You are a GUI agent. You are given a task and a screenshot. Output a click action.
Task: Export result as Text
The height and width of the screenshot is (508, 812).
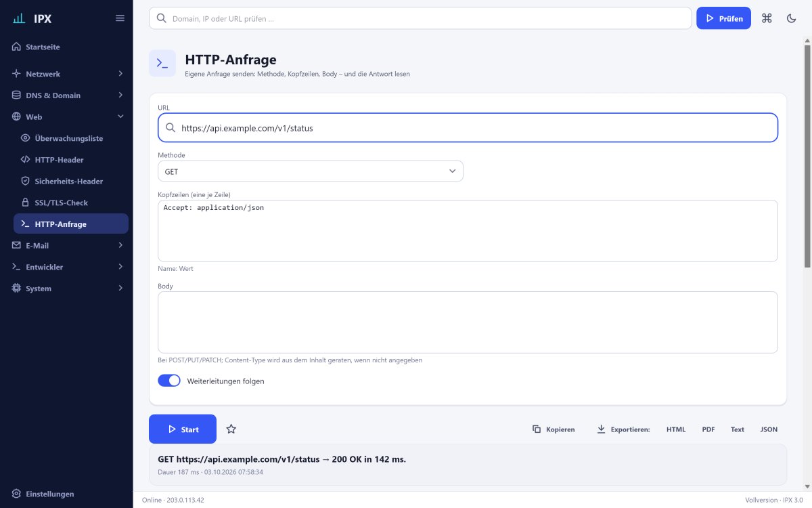coord(738,429)
